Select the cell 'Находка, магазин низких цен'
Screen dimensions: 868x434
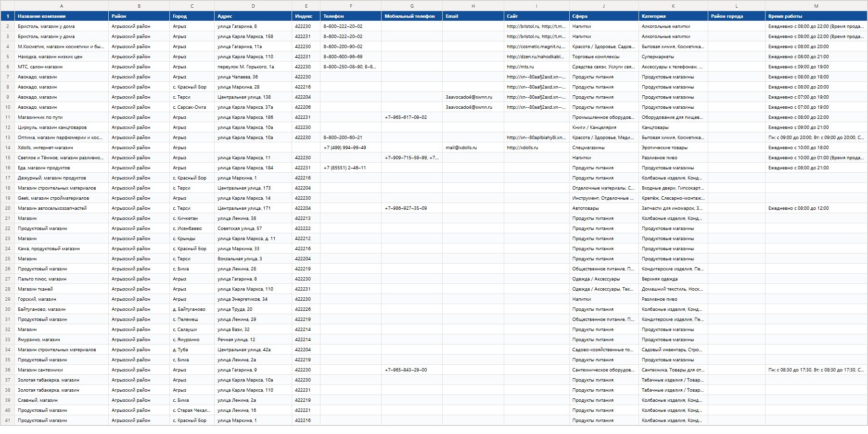[62, 57]
